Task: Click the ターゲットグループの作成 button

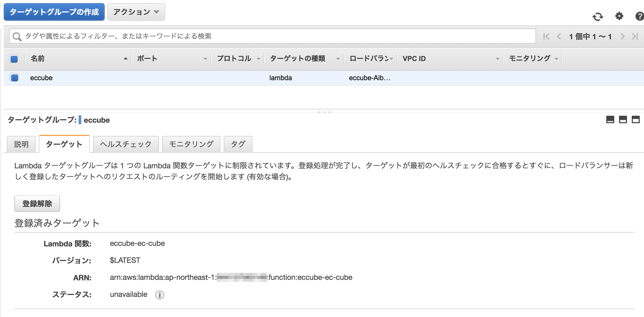Action: click(x=54, y=12)
